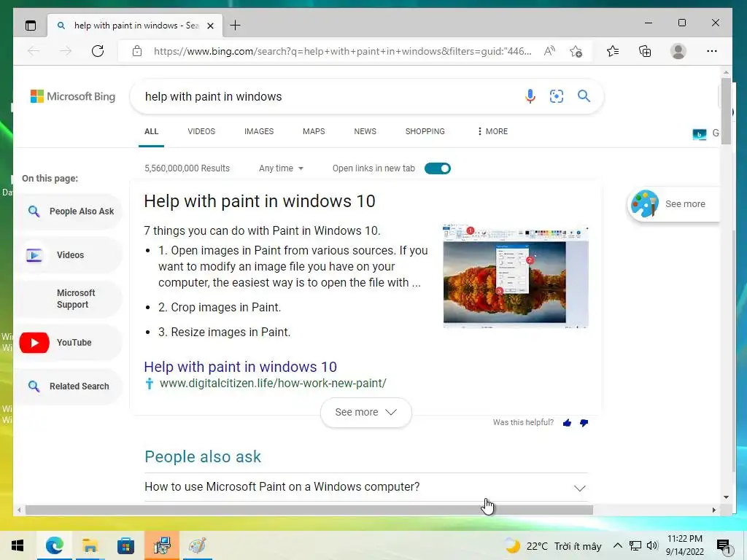
Task: Jump to Videos section
Action: coord(71,255)
